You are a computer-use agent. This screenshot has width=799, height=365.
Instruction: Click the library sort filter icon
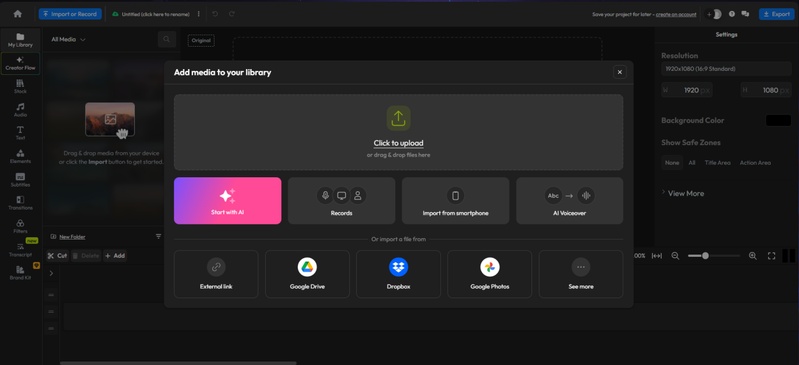coord(158,237)
